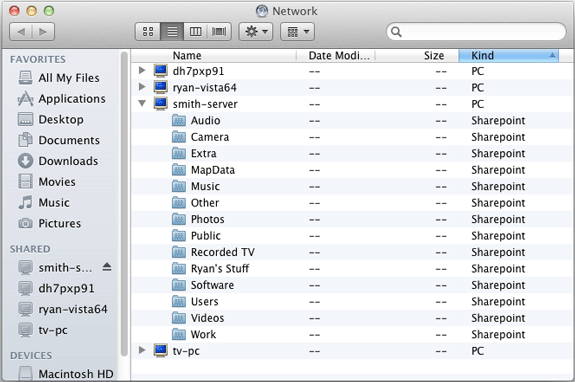Switch to Cover Flow view
The image size is (575, 382).
pyautogui.click(x=219, y=32)
